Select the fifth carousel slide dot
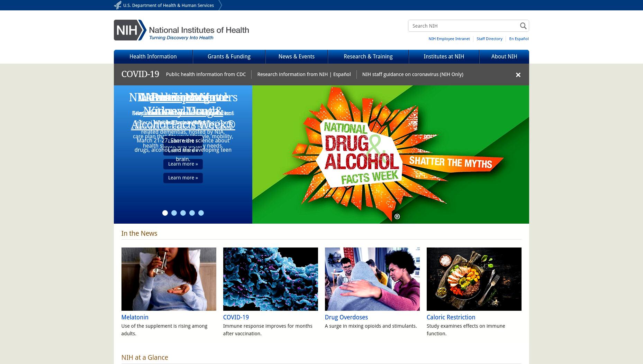This screenshot has height=364, width=643. tap(201, 213)
